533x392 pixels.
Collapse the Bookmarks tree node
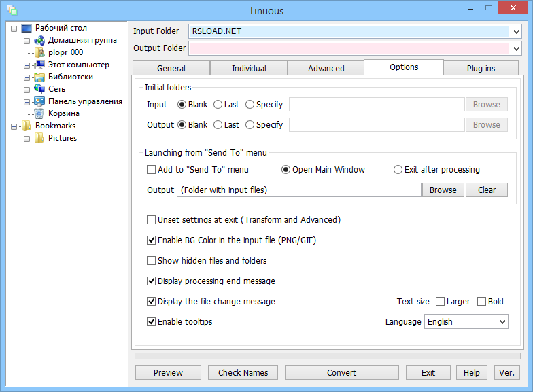point(14,126)
